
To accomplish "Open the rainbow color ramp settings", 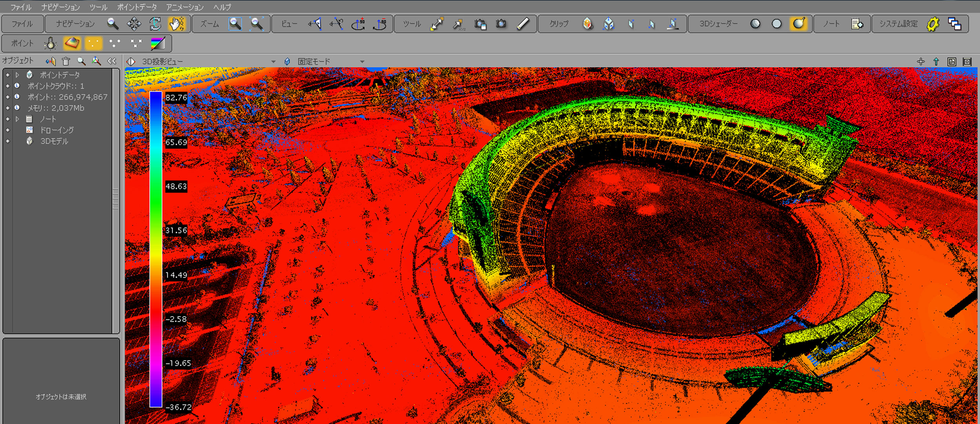I will (158, 43).
